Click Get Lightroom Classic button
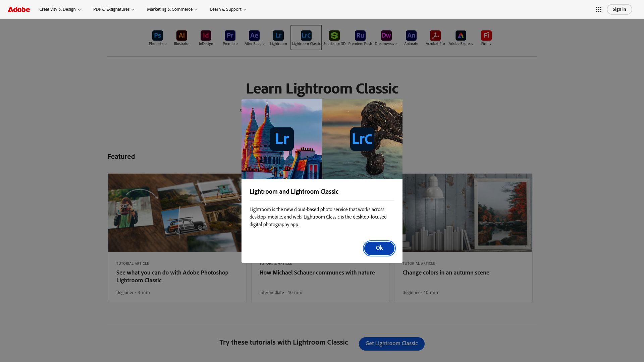The image size is (644, 362). click(391, 344)
